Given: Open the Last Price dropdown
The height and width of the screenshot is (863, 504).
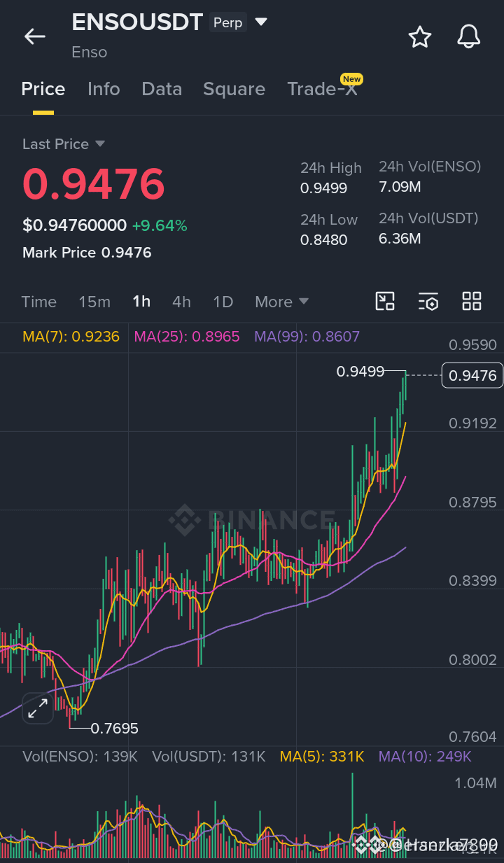Looking at the screenshot, I should [63, 144].
